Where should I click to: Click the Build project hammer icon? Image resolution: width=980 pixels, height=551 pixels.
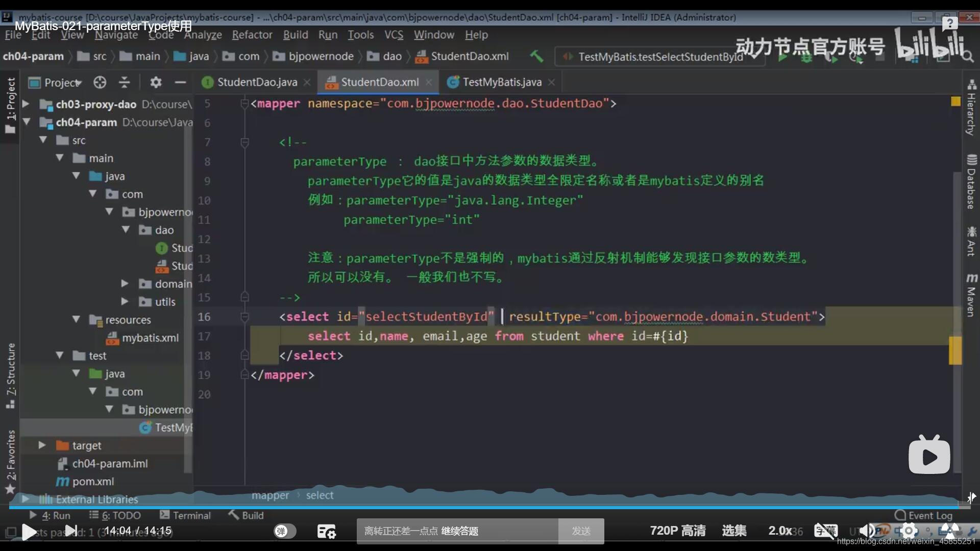536,56
